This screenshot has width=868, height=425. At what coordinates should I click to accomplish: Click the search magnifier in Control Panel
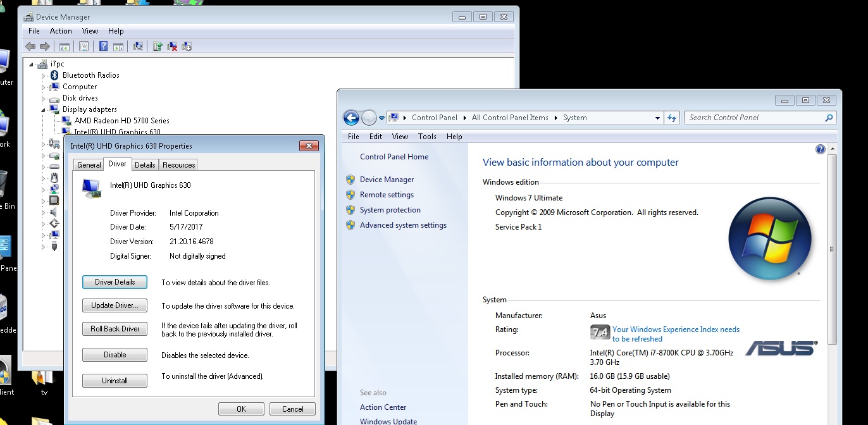click(x=829, y=118)
